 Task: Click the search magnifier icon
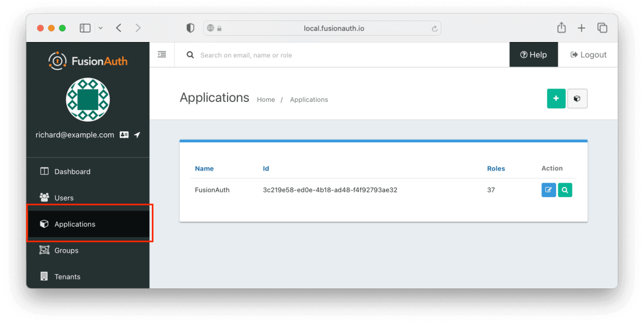pos(190,55)
